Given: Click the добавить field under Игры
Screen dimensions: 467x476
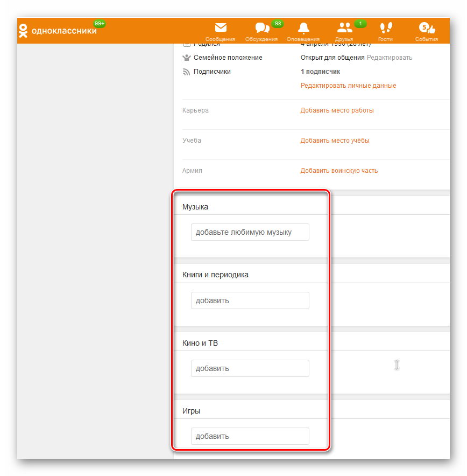Looking at the screenshot, I should (x=250, y=436).
